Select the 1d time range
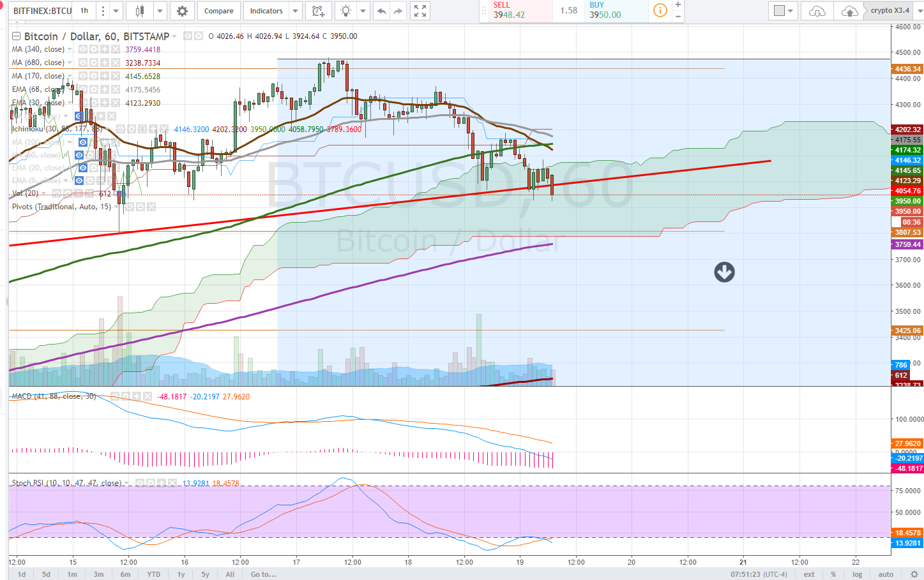Screen dimensions: 924x580 22,574
